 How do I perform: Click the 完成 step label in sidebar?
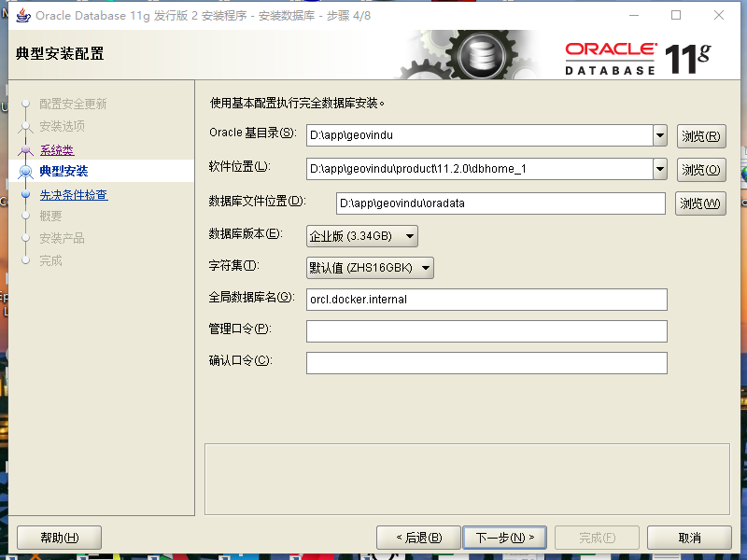[50, 260]
